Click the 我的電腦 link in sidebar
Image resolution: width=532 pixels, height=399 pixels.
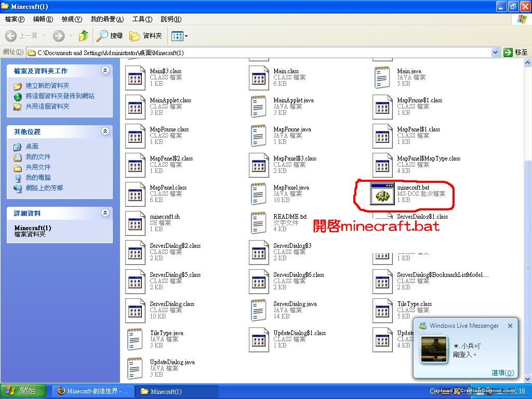(38, 178)
